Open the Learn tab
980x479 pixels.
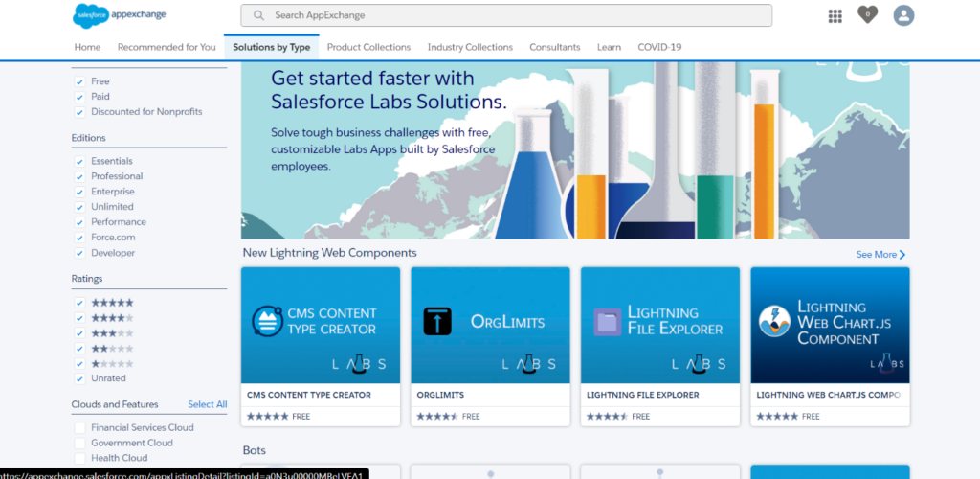click(x=609, y=47)
